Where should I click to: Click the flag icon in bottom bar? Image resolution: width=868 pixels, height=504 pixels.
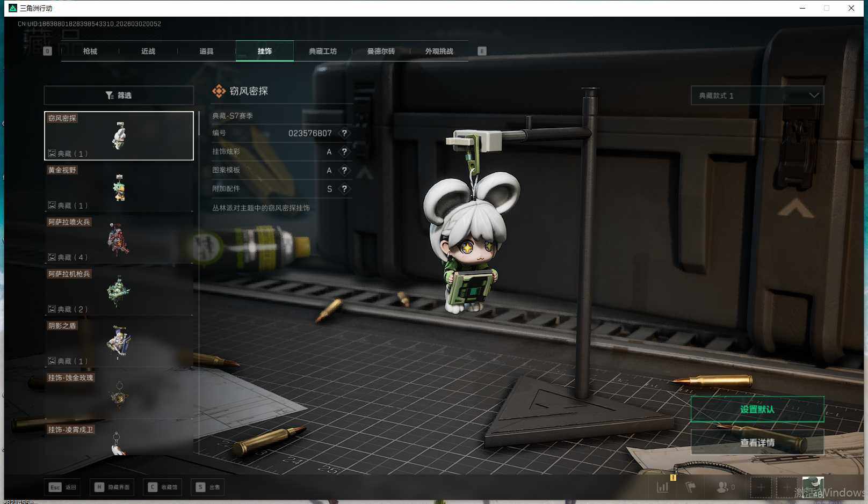click(691, 487)
